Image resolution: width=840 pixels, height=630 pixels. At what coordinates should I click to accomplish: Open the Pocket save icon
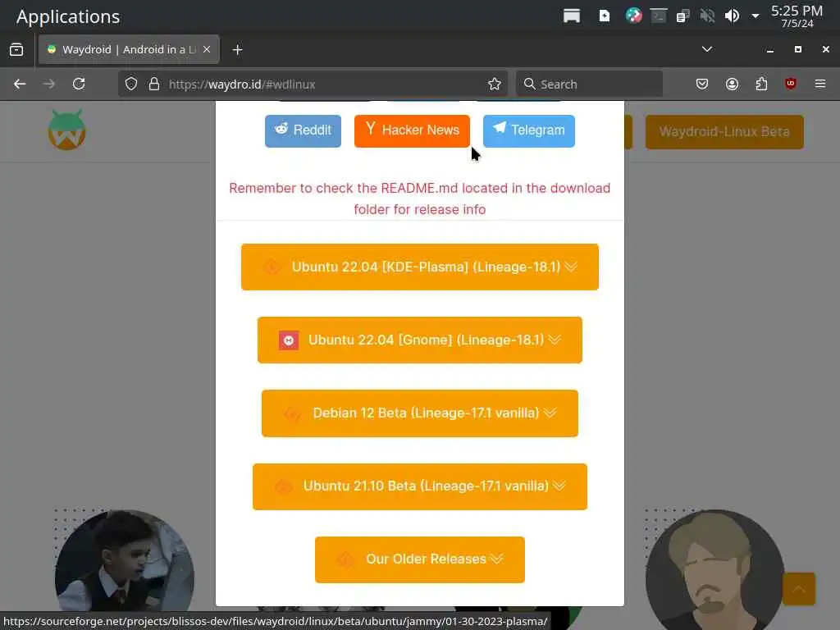tap(702, 84)
